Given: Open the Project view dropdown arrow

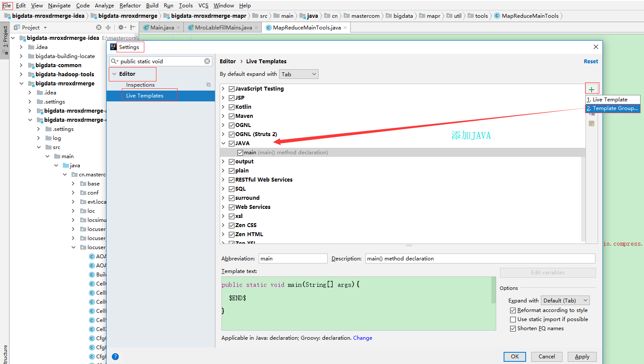Looking at the screenshot, I should pyautogui.click(x=45, y=28).
